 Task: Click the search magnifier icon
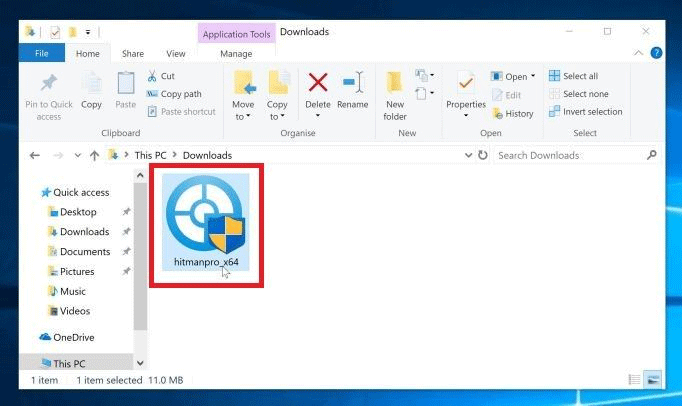tap(652, 154)
